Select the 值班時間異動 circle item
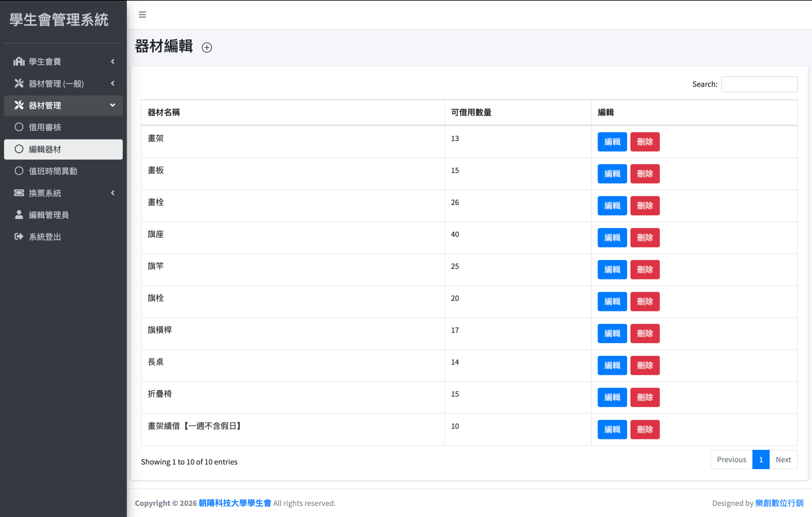 click(x=19, y=171)
